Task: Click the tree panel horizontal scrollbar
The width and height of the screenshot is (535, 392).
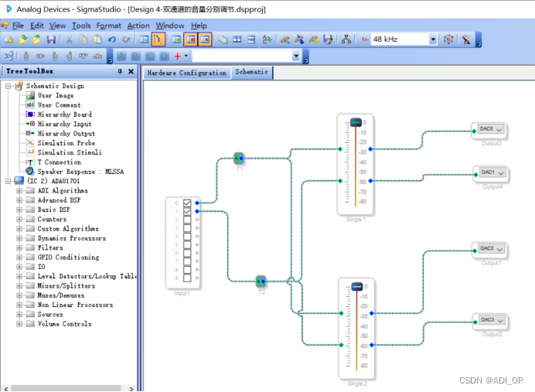Action: click(x=66, y=388)
